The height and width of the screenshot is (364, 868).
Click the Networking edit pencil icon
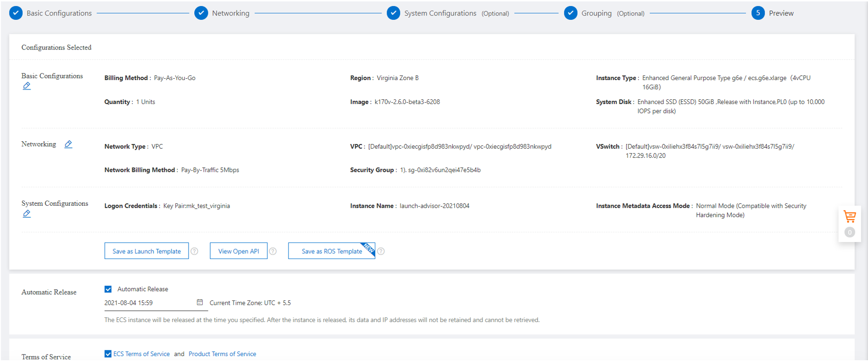[68, 144]
